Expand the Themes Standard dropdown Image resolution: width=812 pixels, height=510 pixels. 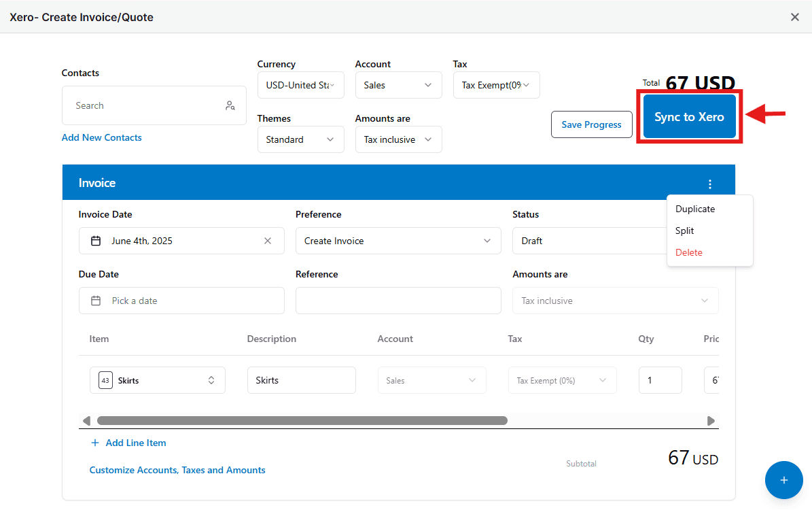[301, 140]
